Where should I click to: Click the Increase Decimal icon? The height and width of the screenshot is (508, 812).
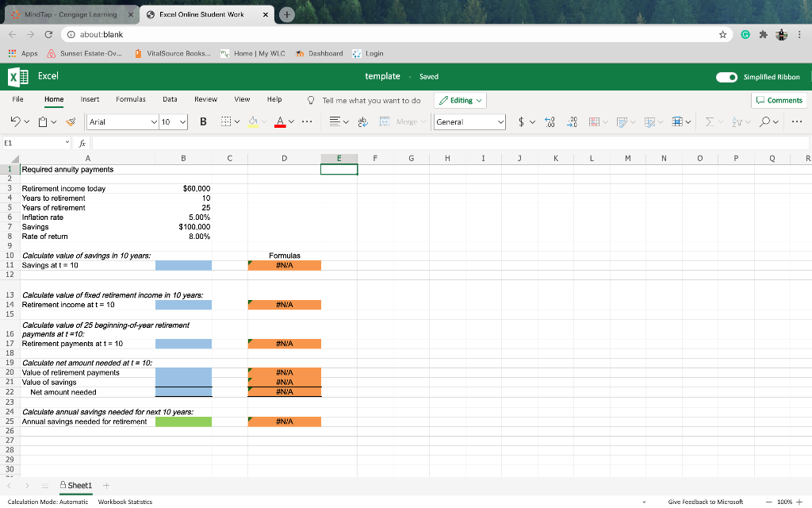pyautogui.click(x=550, y=123)
